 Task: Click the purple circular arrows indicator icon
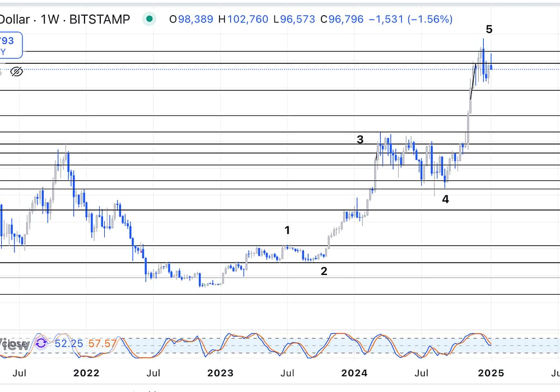tap(41, 343)
